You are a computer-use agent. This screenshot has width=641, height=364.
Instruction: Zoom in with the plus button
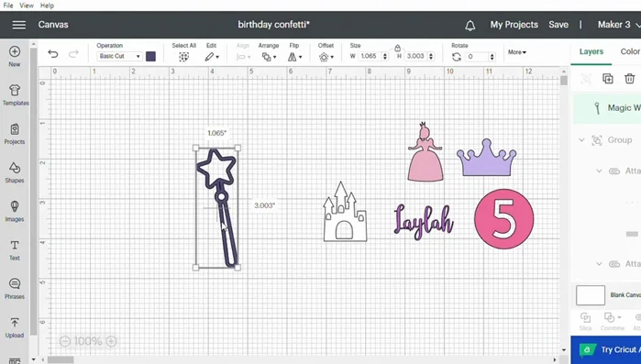pos(111,341)
